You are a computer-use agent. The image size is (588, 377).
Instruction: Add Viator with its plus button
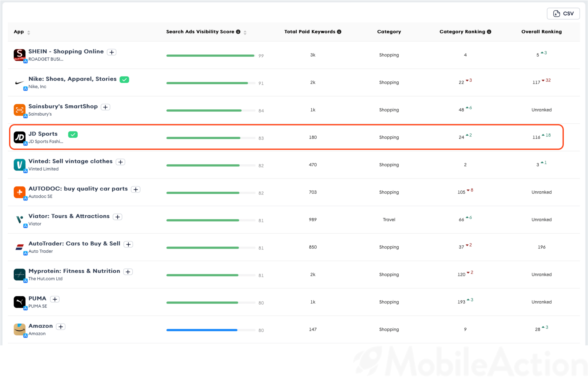coord(117,217)
